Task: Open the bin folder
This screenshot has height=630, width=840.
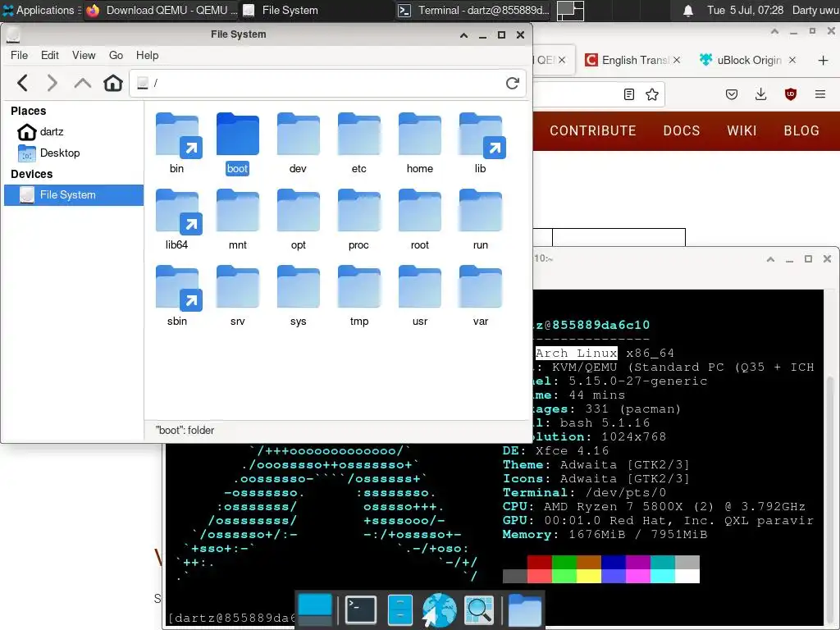Action: point(177,144)
